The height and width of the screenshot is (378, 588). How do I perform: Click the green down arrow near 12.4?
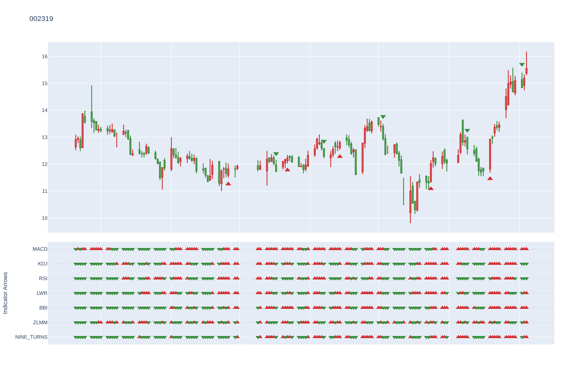coord(276,154)
